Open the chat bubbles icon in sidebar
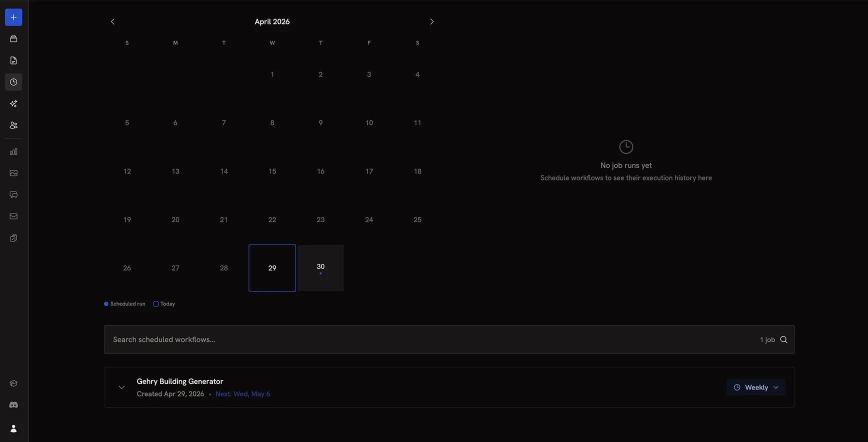This screenshot has height=442, width=868. pyautogui.click(x=13, y=194)
